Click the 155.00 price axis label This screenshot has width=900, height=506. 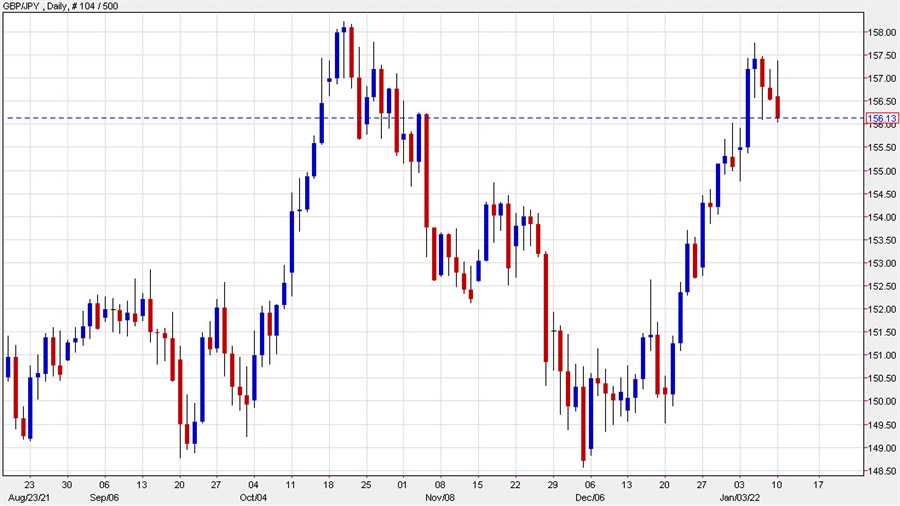tap(881, 171)
